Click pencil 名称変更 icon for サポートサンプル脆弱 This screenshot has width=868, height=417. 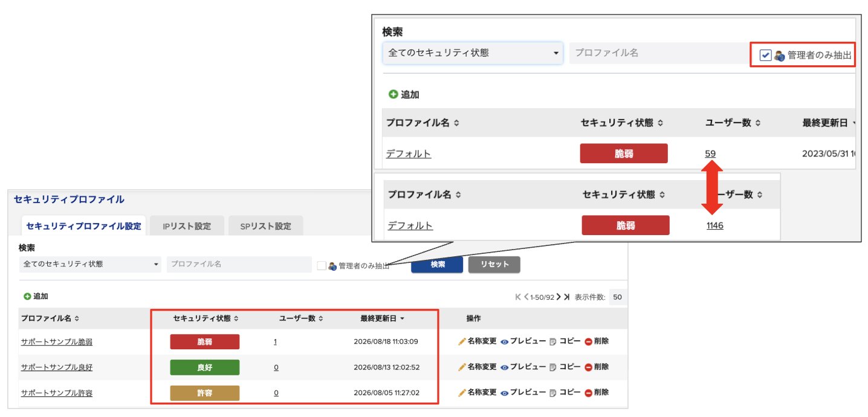click(x=462, y=341)
